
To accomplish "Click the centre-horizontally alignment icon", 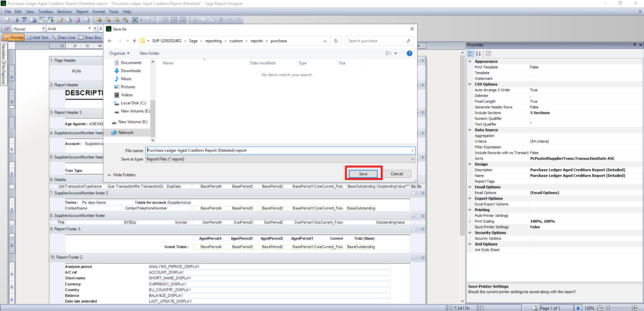I will 174,20.
